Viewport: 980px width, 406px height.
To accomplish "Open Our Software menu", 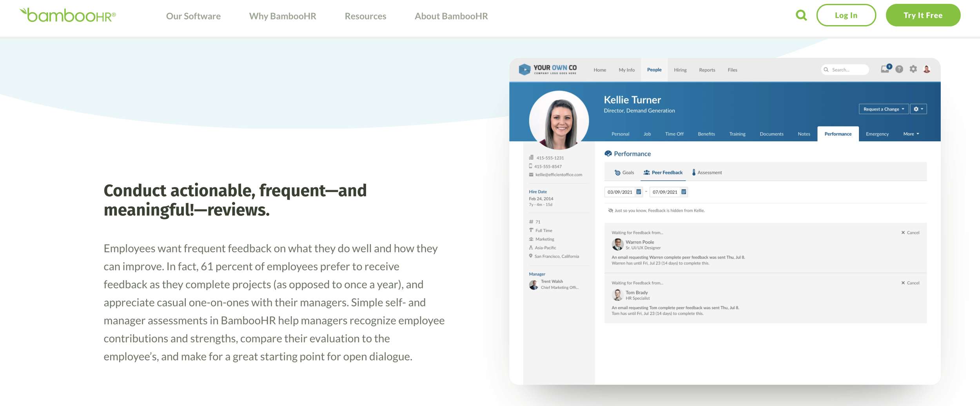I will (x=193, y=16).
